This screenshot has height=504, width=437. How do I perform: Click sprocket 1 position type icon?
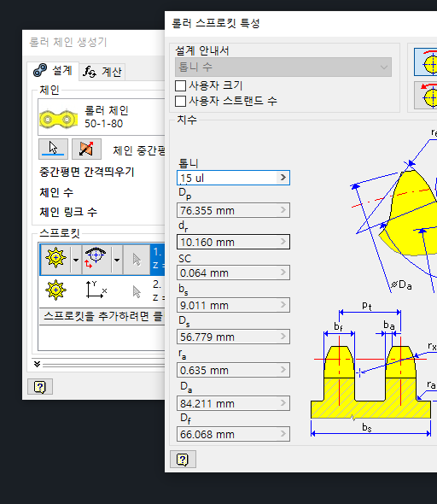click(x=96, y=258)
